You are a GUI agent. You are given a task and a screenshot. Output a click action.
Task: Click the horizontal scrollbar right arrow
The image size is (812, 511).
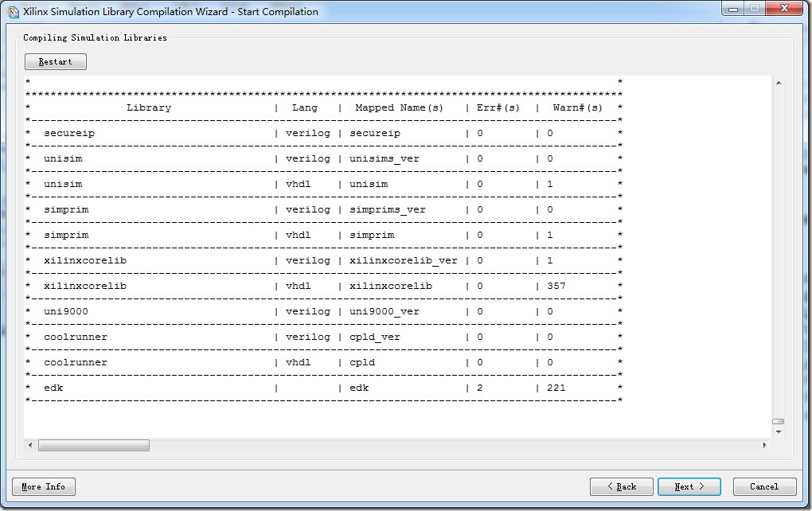click(x=765, y=446)
